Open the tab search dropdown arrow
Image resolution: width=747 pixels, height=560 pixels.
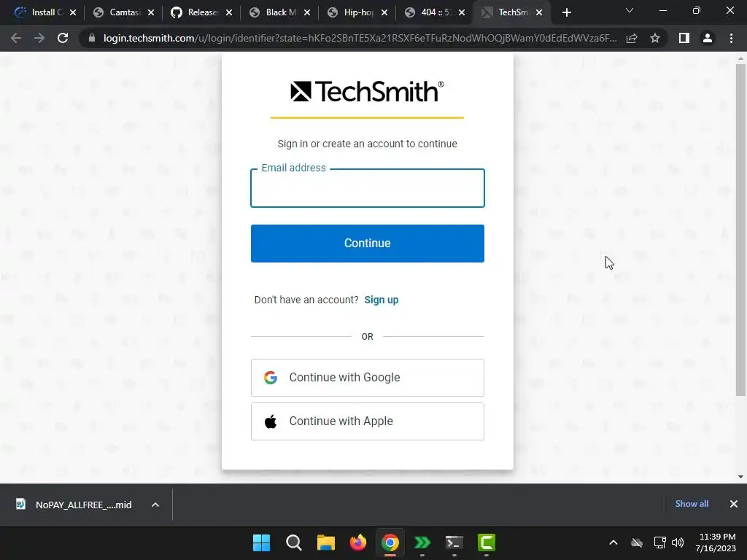click(x=630, y=10)
